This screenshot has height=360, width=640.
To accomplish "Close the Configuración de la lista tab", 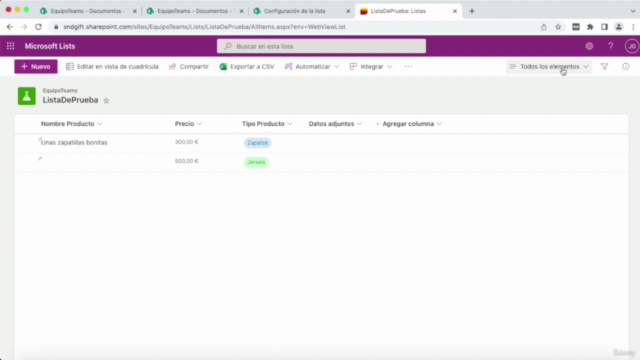I will pyautogui.click(x=348, y=11).
